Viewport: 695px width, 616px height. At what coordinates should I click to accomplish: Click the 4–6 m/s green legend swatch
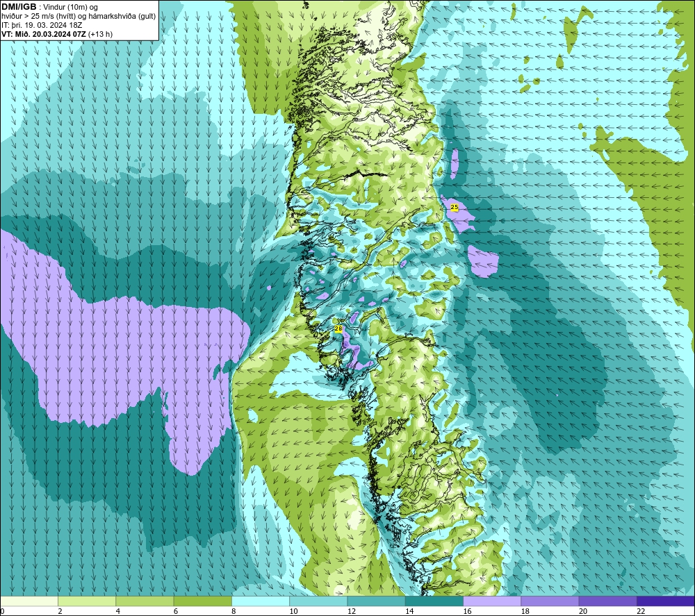point(145,601)
